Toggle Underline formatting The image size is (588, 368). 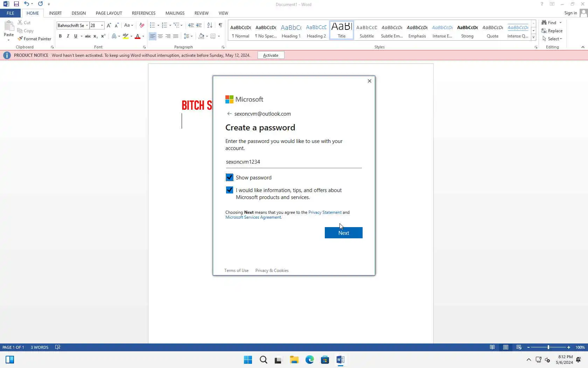pos(76,36)
